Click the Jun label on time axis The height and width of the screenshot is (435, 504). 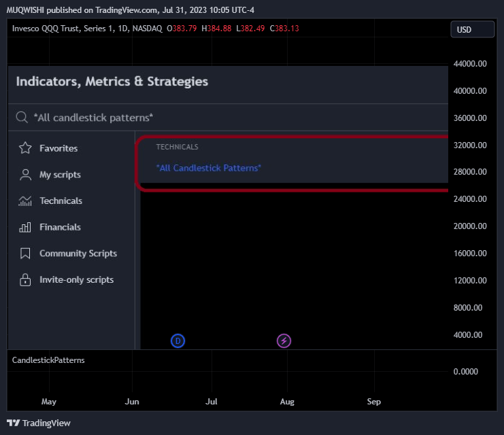[132, 402]
